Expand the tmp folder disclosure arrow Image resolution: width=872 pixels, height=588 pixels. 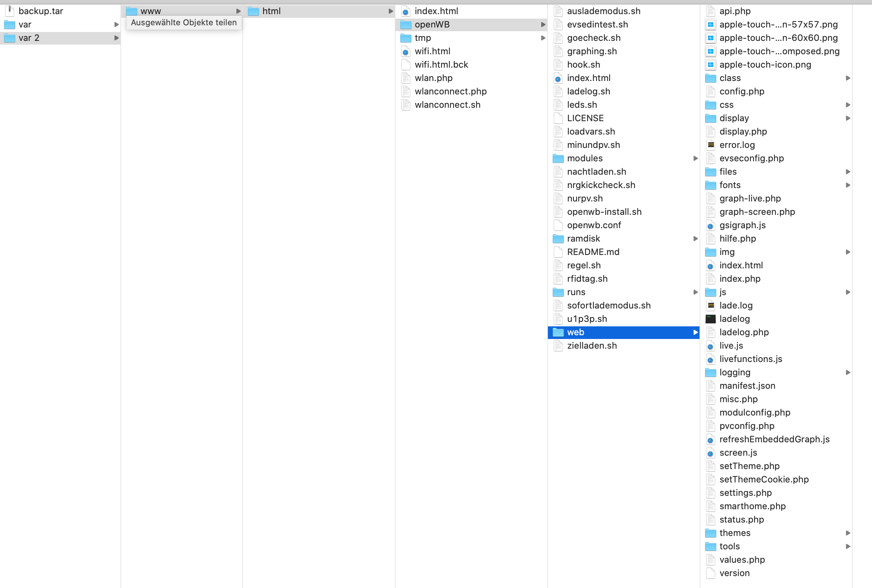543,38
